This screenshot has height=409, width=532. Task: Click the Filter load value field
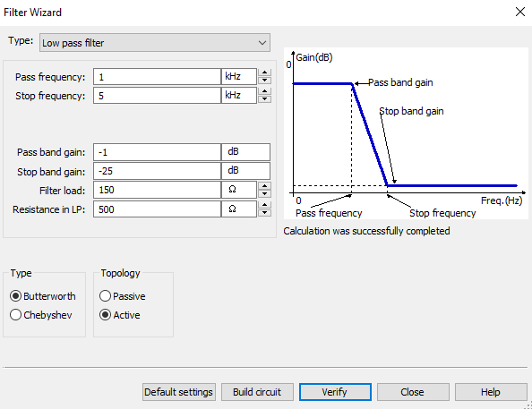(x=157, y=190)
